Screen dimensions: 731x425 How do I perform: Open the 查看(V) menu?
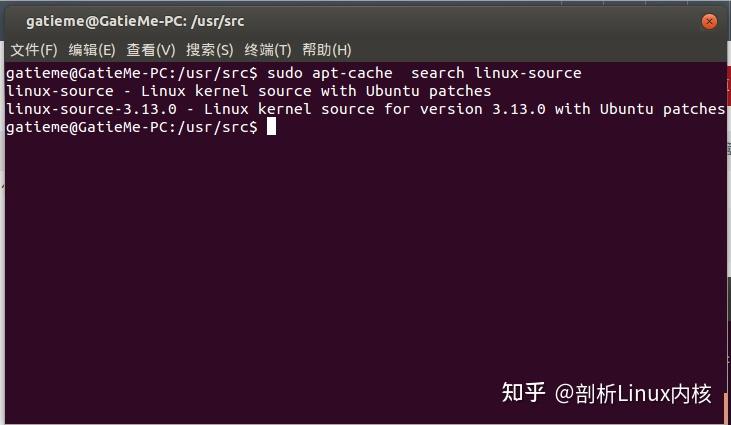tap(151, 50)
